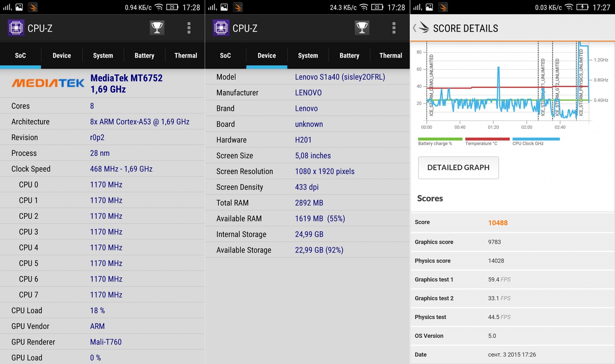Screen dimensions: 615x364
Task: Open overflow menu on middle CPU-Z screen
Action: (x=394, y=28)
